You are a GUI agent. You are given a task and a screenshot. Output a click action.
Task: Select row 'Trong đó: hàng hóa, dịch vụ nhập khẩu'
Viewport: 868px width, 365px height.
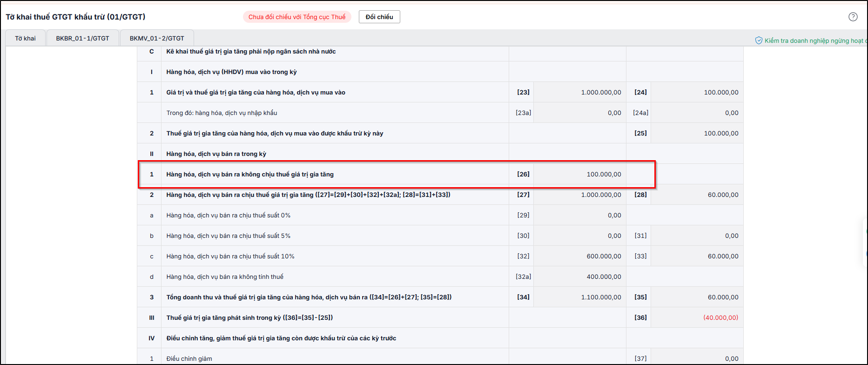click(440, 113)
